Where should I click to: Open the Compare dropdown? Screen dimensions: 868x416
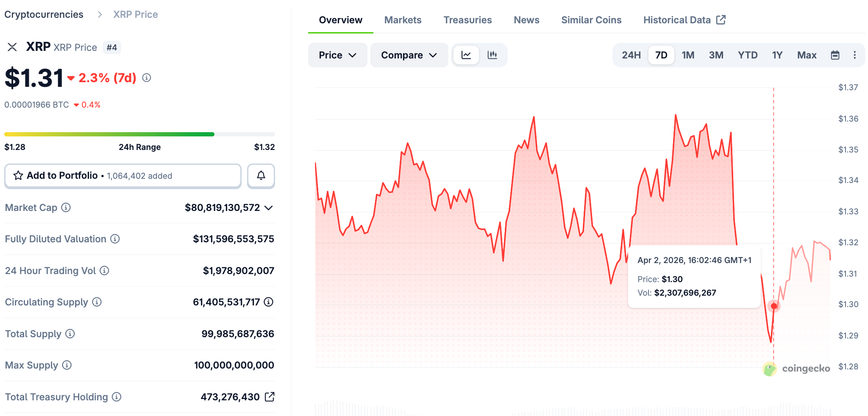pyautogui.click(x=409, y=55)
